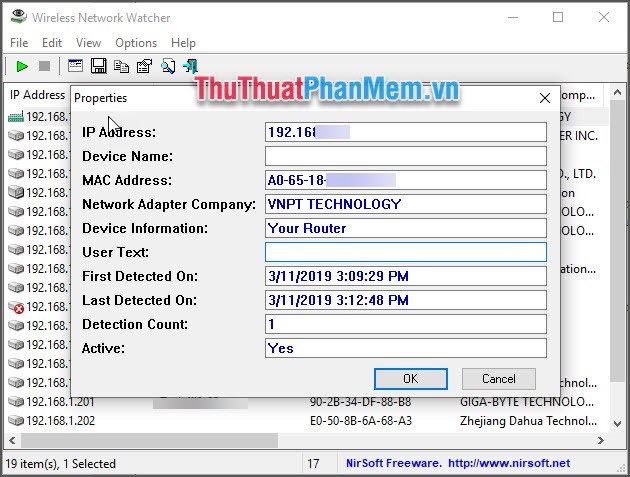Click MAC address 90-2B-34-DF-88-B8

pos(360,401)
